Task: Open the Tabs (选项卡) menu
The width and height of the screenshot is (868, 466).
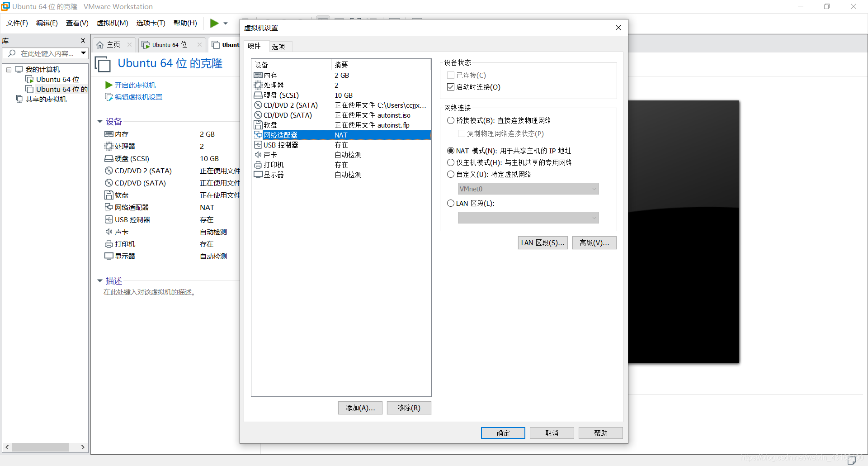Action: click(151, 23)
